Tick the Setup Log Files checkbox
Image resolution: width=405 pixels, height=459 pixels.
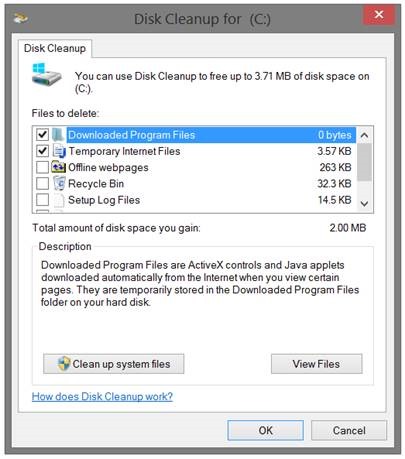(x=42, y=200)
